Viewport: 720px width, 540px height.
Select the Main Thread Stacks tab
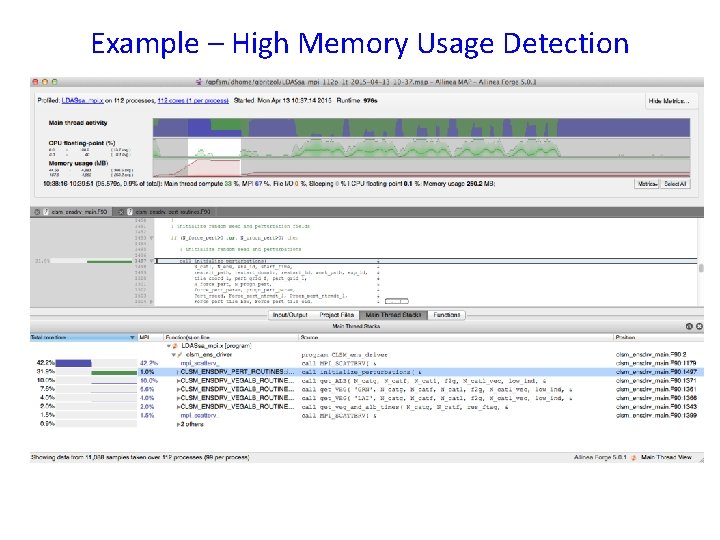tap(394, 315)
